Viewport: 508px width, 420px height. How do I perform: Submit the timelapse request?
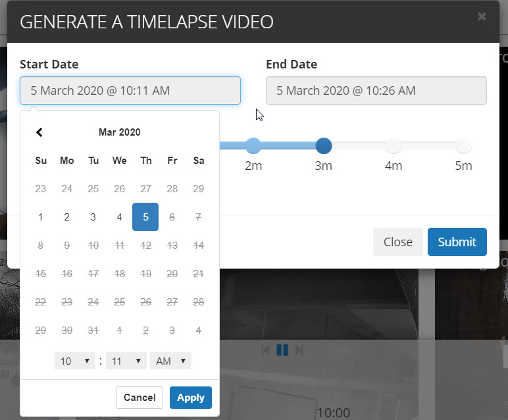tap(457, 242)
